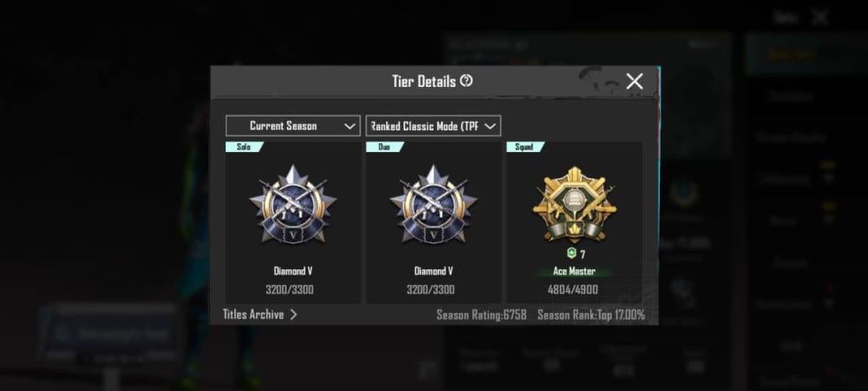This screenshot has width=868, height=391.
Task: Click the Duo mode label tag
Action: (385, 147)
